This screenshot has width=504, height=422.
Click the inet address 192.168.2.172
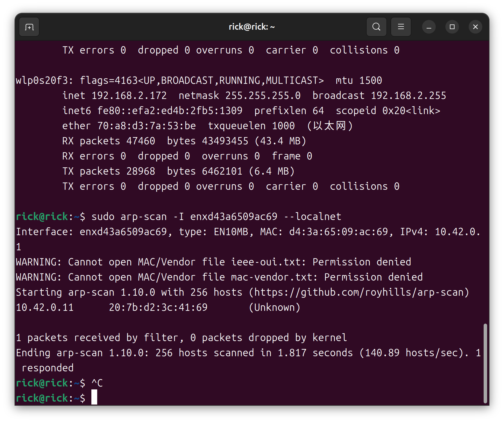click(x=129, y=95)
